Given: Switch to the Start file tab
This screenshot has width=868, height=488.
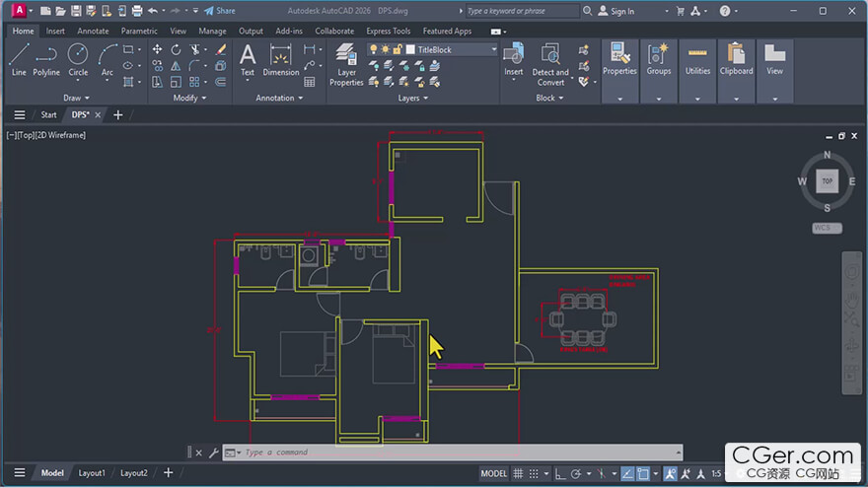Looking at the screenshot, I should point(48,114).
